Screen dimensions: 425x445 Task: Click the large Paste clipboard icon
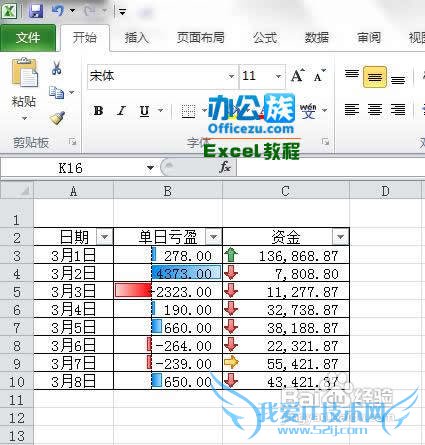click(x=25, y=73)
